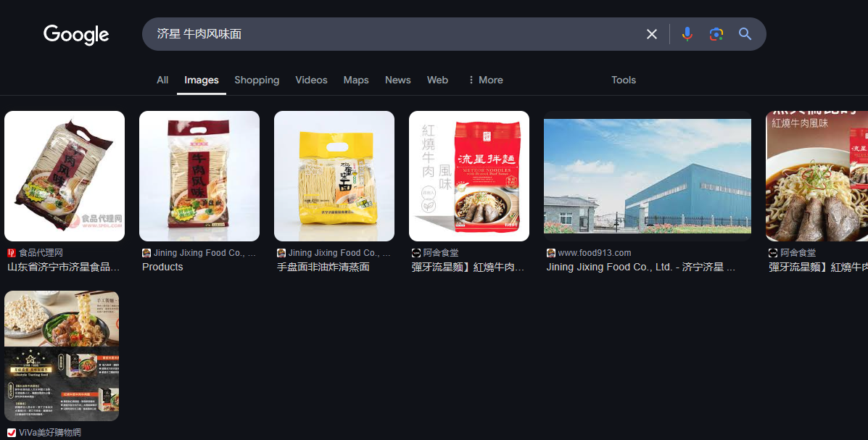
Task: Click the 食品代理网 source name
Action: tap(41, 253)
